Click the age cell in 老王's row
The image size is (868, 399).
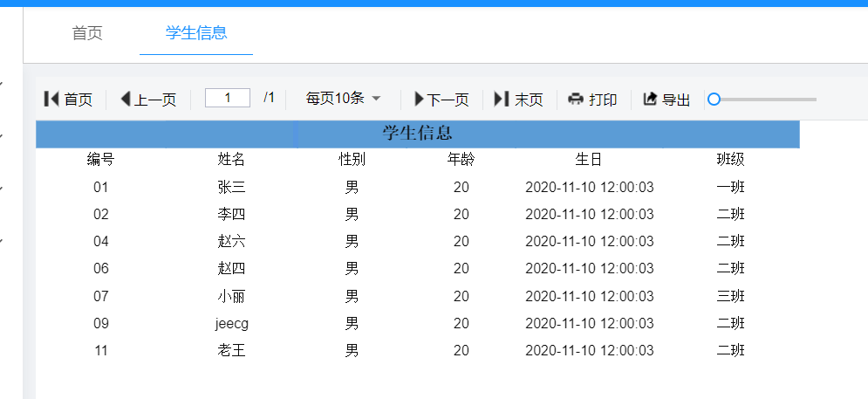point(461,350)
